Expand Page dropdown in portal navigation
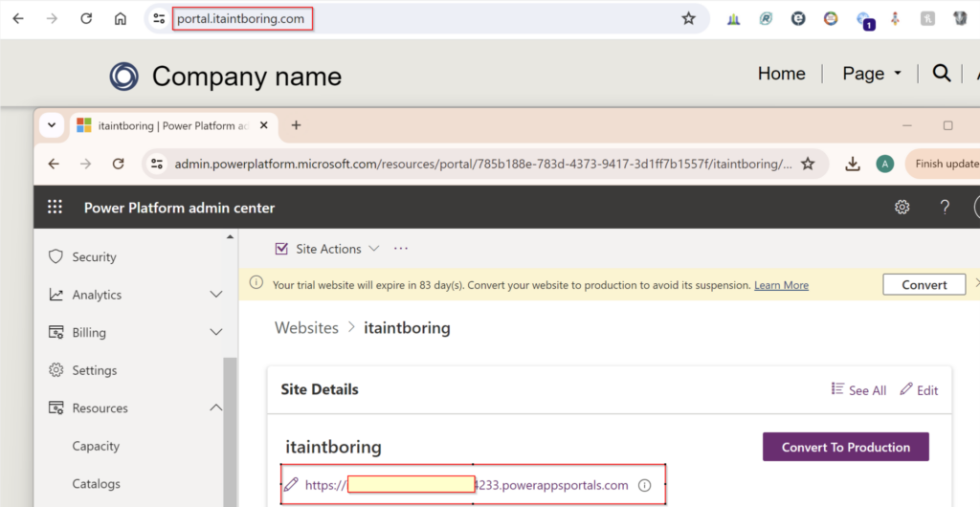 coord(871,73)
